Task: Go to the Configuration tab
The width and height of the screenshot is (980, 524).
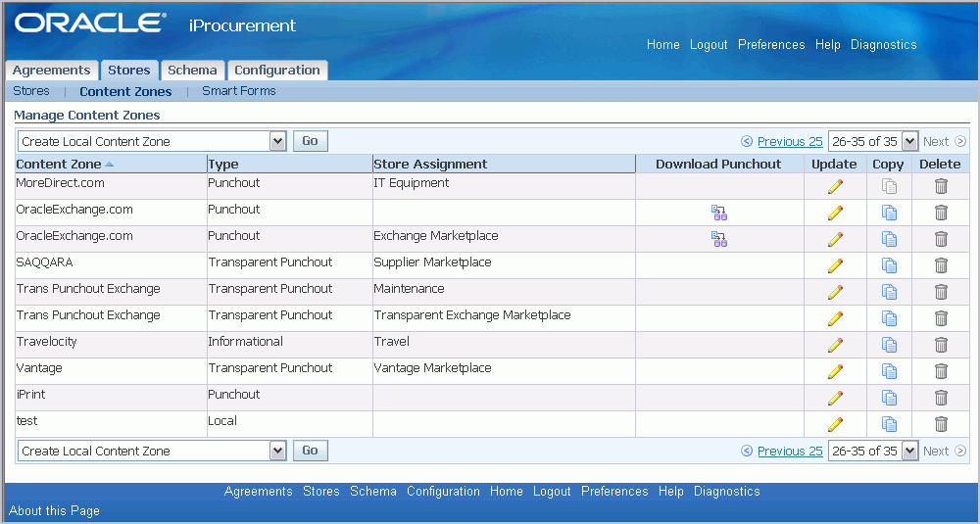Action: [x=277, y=70]
